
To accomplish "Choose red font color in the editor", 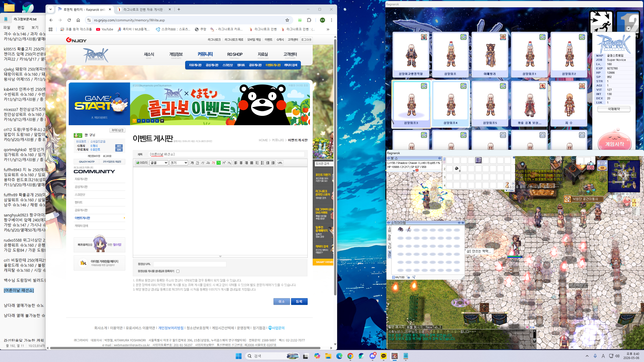I will click(x=213, y=163).
